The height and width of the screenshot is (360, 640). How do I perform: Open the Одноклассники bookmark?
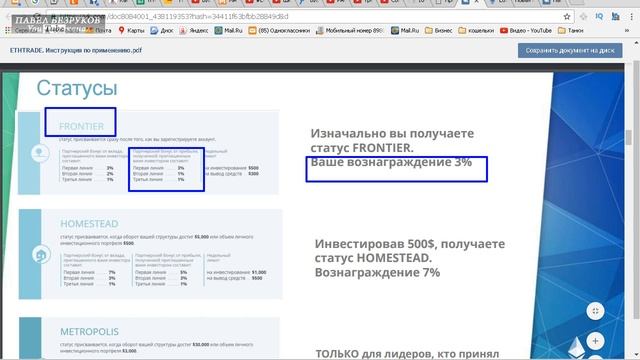point(279,31)
